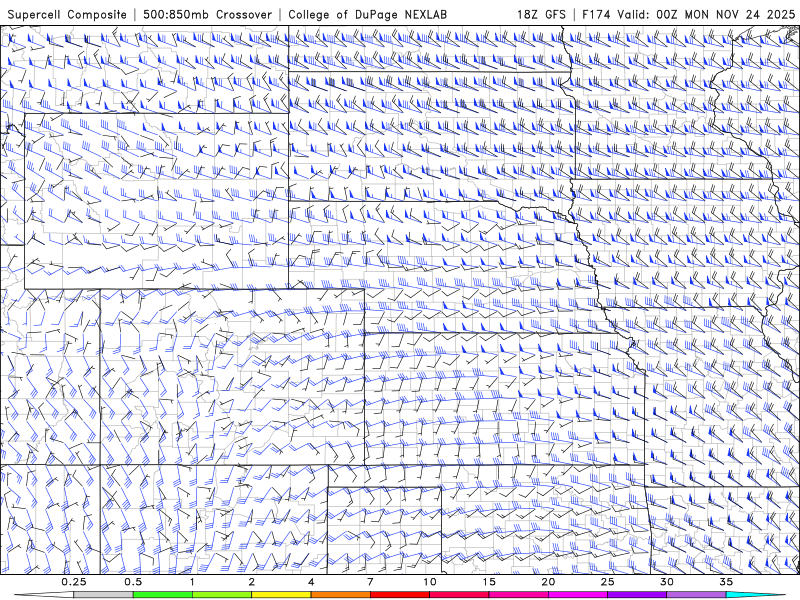Click the colorbar label 30

pyautogui.click(x=666, y=582)
